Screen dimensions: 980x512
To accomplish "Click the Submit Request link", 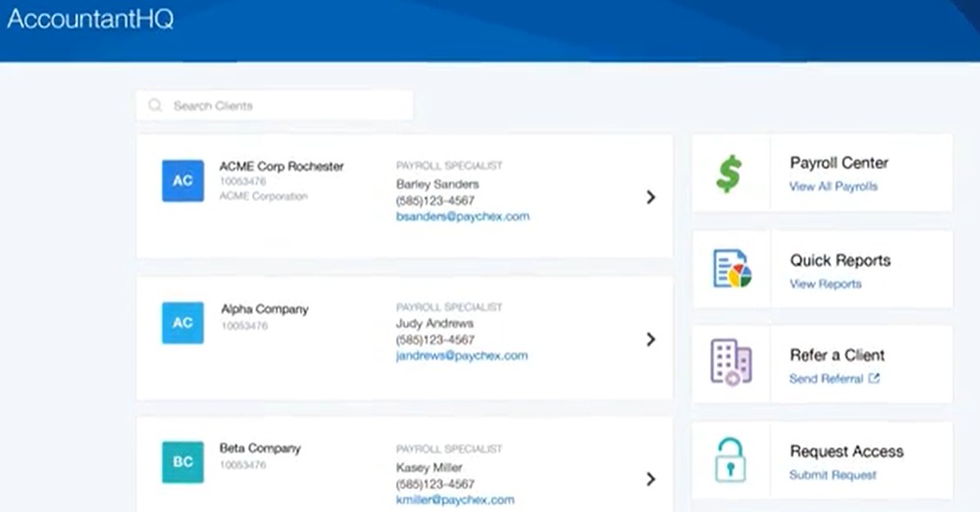I will (x=832, y=475).
